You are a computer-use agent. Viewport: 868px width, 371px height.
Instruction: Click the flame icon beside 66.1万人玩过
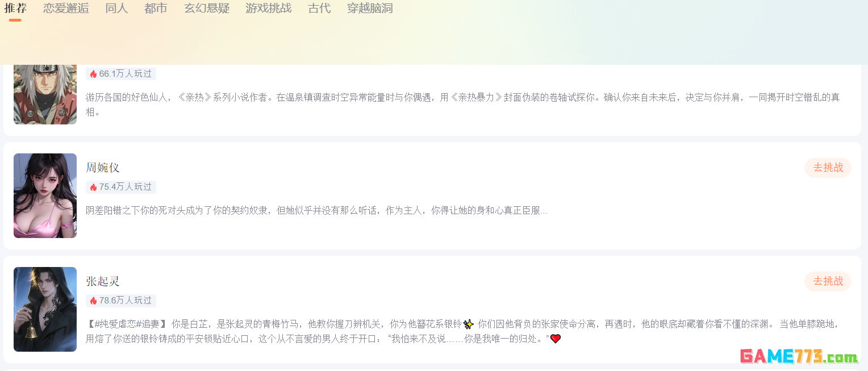pos(93,74)
